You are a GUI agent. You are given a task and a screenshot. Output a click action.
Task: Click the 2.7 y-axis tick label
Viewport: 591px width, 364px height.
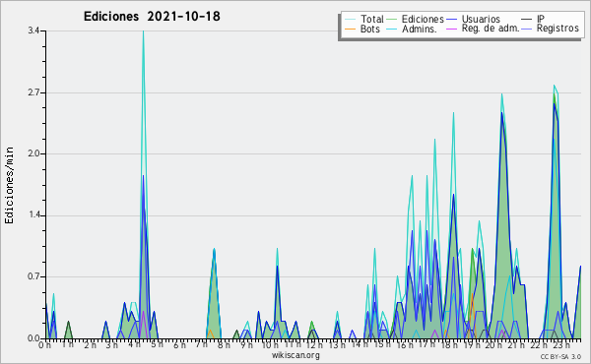coord(33,92)
